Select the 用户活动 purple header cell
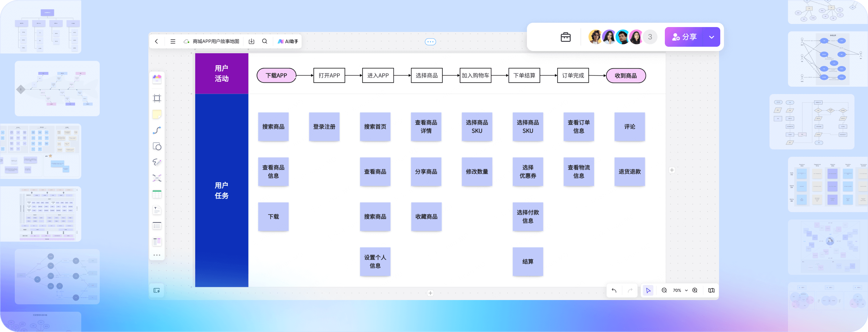Image resolution: width=868 pixels, height=332 pixels. point(222,73)
